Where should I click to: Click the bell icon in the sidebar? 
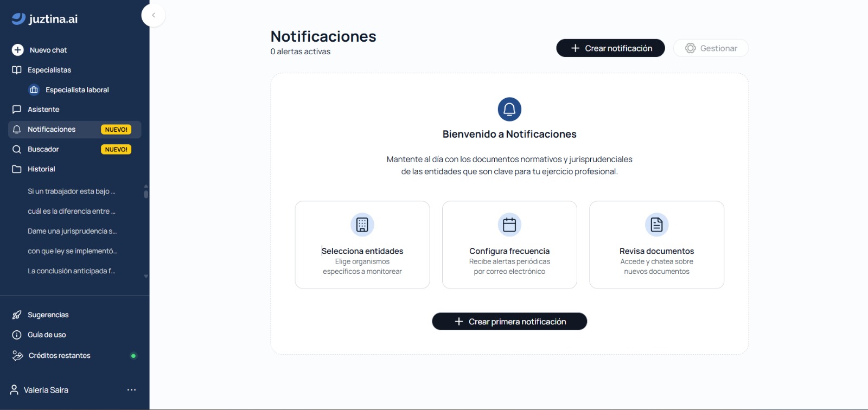click(x=17, y=130)
